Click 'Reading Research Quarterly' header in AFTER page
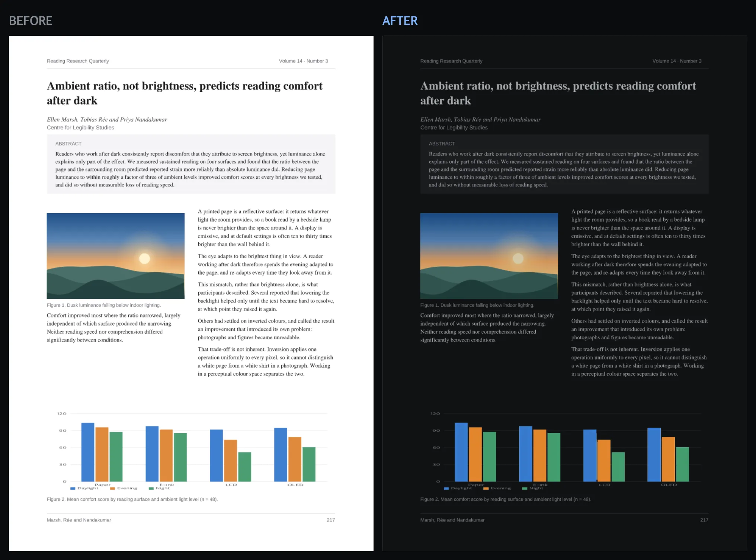 coord(451,61)
